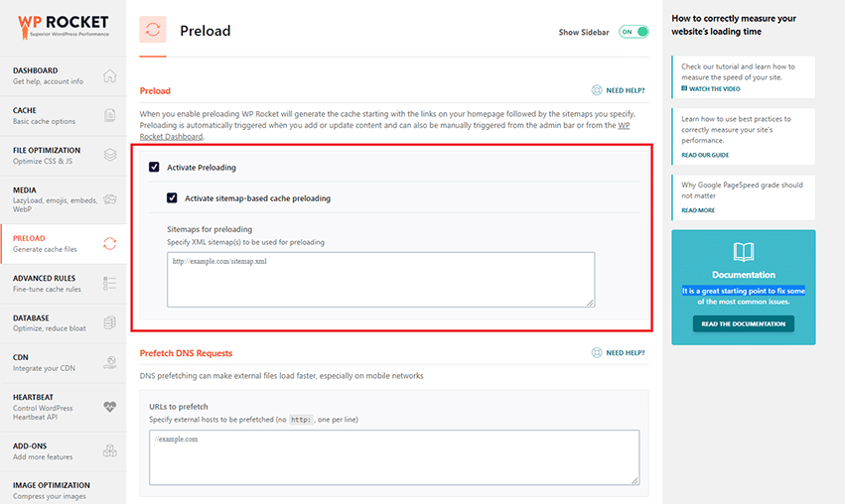
Task: Select the Preload menu item
Action: pyautogui.click(x=60, y=243)
